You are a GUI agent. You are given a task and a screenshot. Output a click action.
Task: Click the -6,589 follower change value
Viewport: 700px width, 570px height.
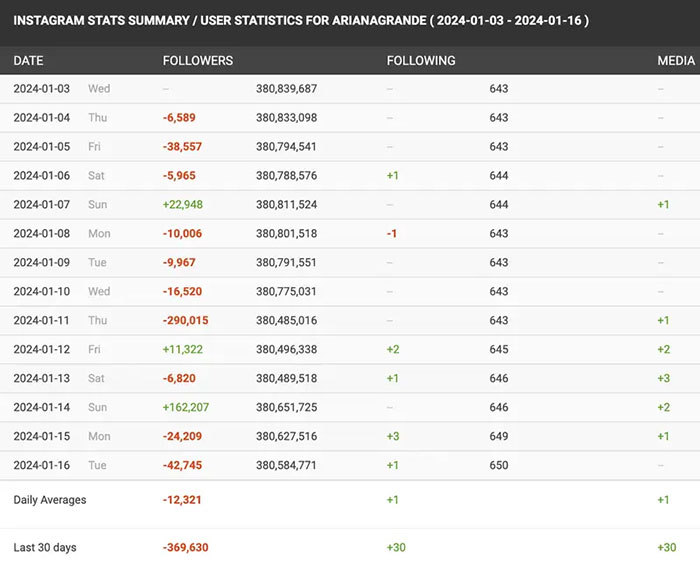point(179,118)
